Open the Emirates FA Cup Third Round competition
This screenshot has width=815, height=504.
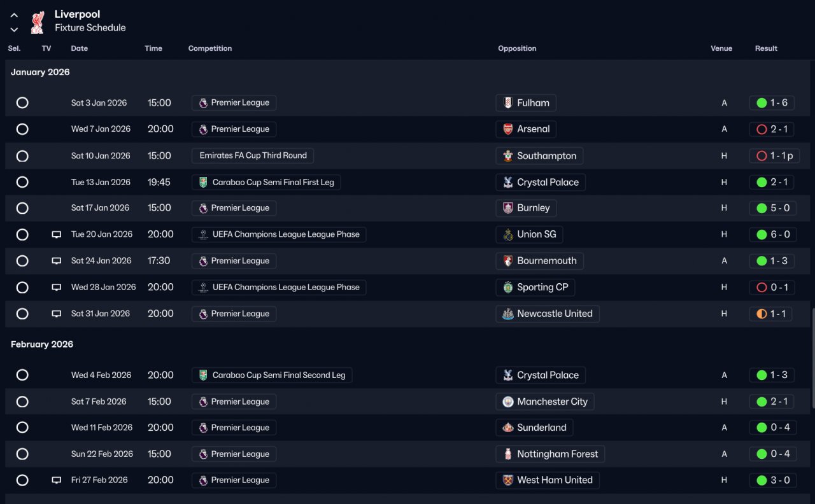click(x=253, y=156)
